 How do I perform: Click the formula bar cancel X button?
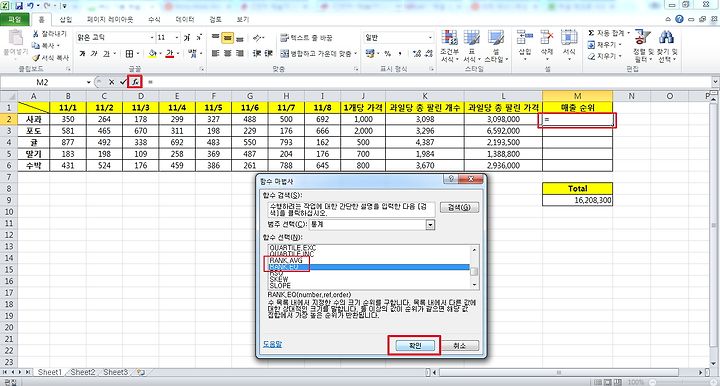111,82
